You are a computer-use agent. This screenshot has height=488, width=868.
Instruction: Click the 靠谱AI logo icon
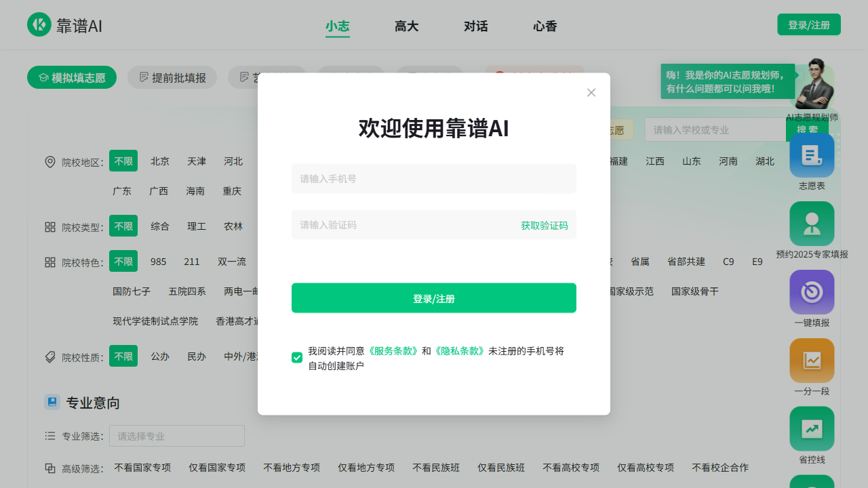39,25
